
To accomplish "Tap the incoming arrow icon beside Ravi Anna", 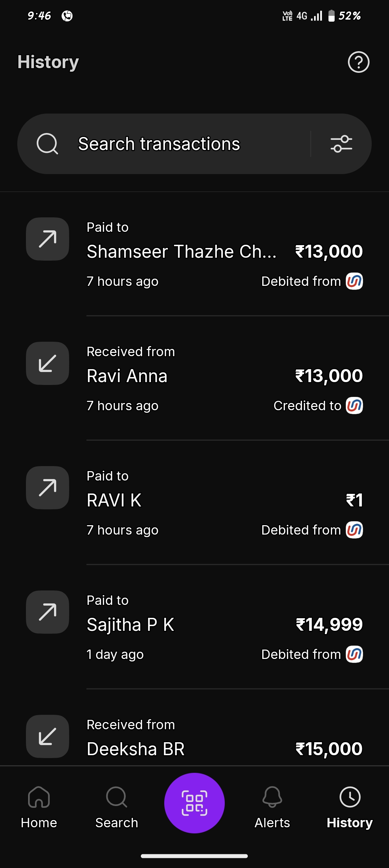I will (48, 363).
